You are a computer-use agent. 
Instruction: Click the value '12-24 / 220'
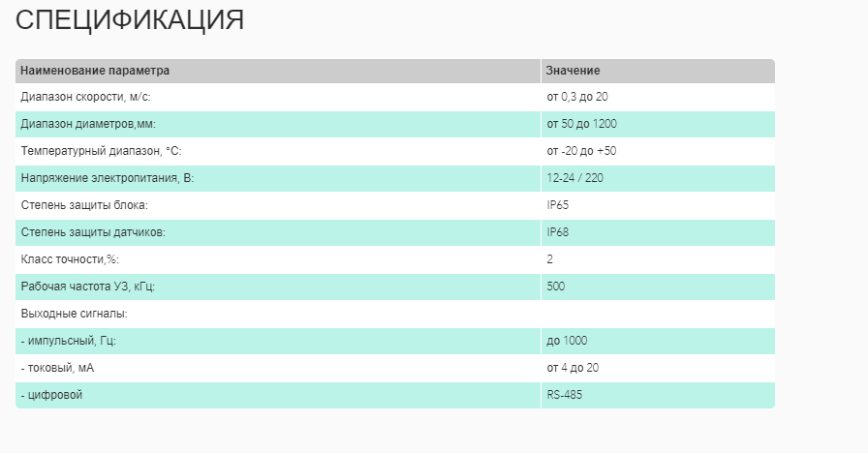[575, 178]
